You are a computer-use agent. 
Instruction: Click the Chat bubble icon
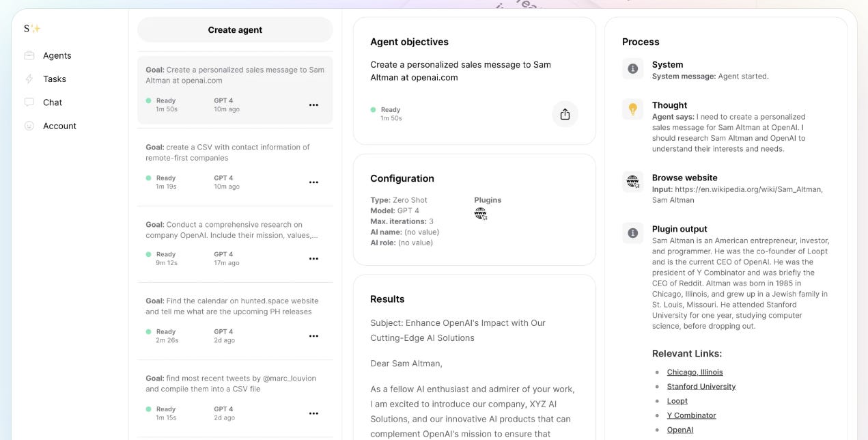[29, 102]
